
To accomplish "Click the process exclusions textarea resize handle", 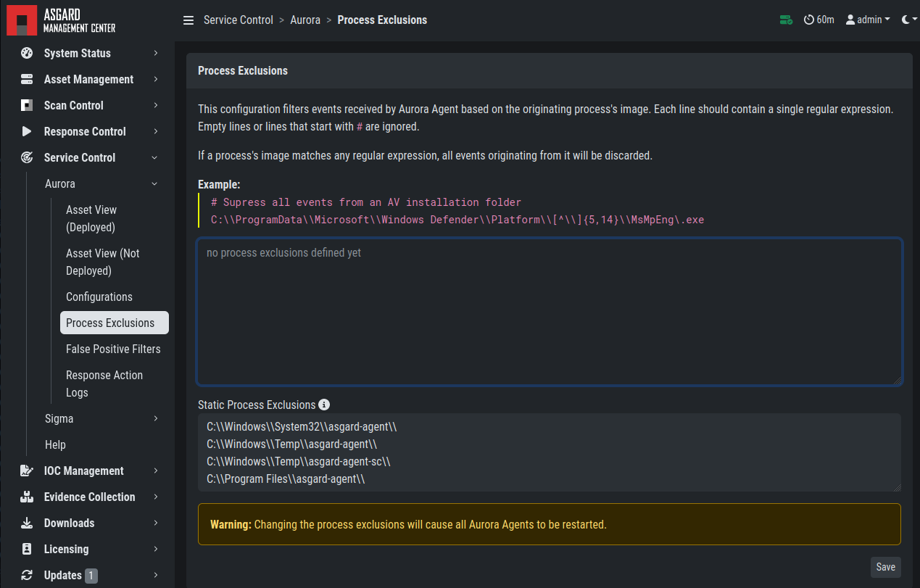I will click(x=898, y=380).
